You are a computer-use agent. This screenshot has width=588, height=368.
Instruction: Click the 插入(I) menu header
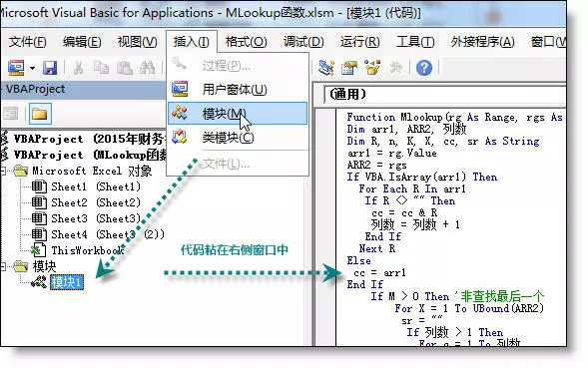[x=192, y=42]
